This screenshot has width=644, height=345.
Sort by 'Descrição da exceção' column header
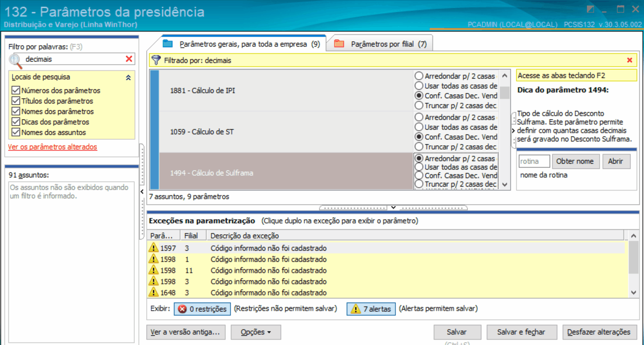[415, 236]
